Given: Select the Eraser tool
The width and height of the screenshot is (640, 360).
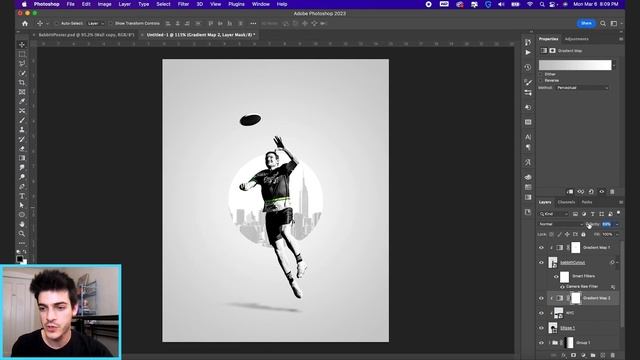Looking at the screenshot, I should click(22, 149).
